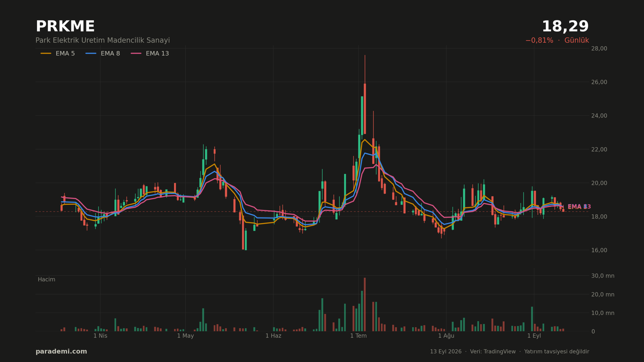Click the 22,00 price axis label
Viewport: 644px width, 362px height.
(599, 150)
